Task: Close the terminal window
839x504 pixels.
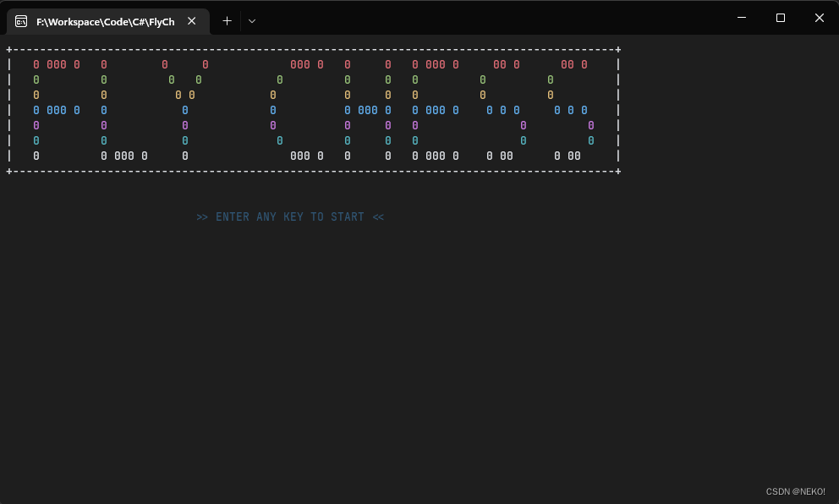Action: click(820, 18)
